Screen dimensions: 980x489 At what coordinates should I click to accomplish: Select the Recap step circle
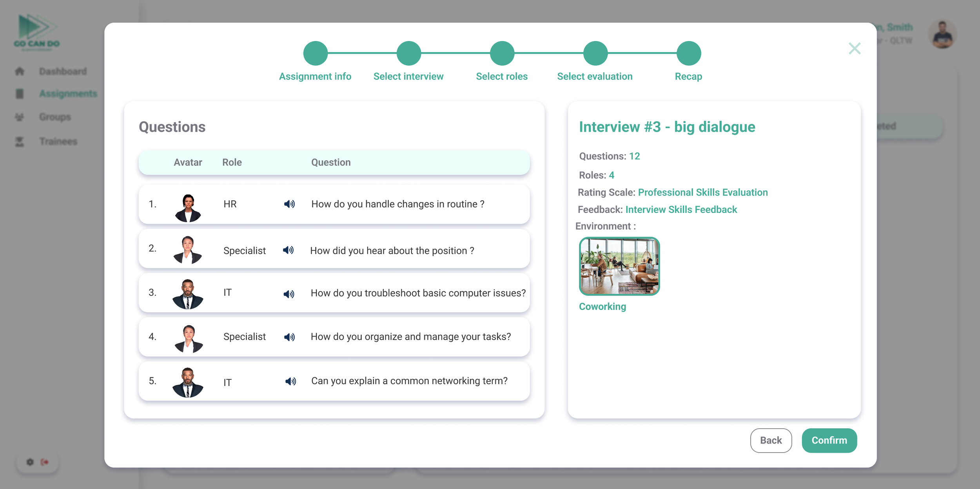(x=688, y=53)
